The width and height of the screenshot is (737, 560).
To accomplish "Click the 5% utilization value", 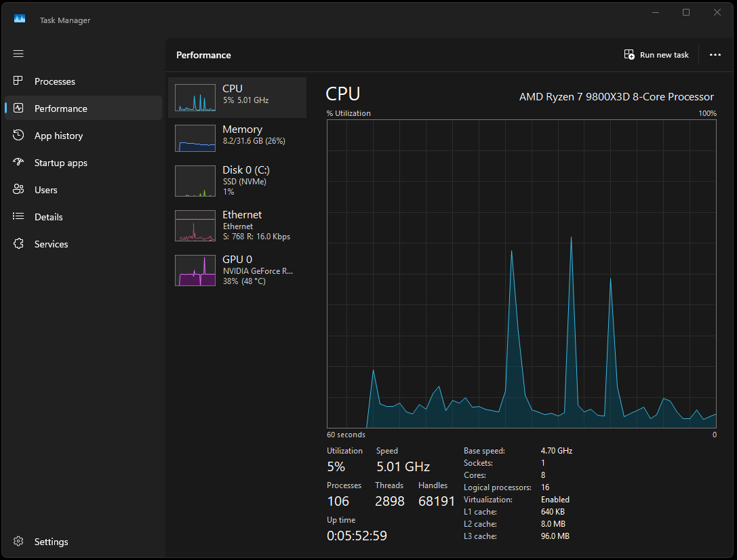I will (x=336, y=466).
